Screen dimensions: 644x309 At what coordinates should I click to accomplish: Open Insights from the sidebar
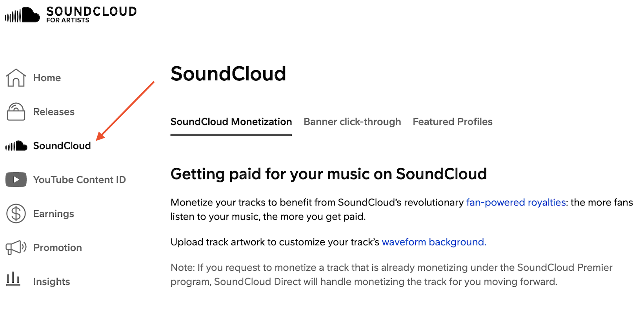(51, 281)
